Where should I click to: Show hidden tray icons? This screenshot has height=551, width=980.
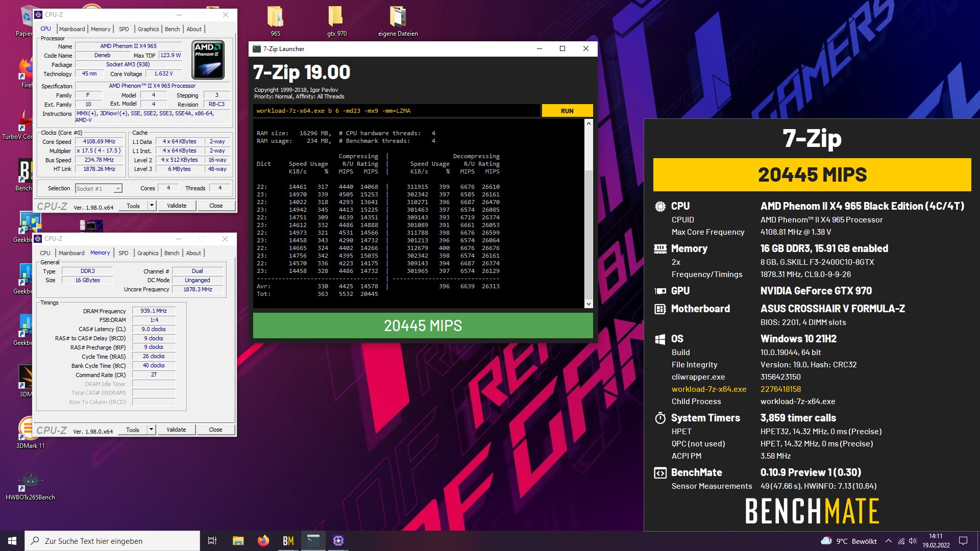pyautogui.click(x=889, y=541)
